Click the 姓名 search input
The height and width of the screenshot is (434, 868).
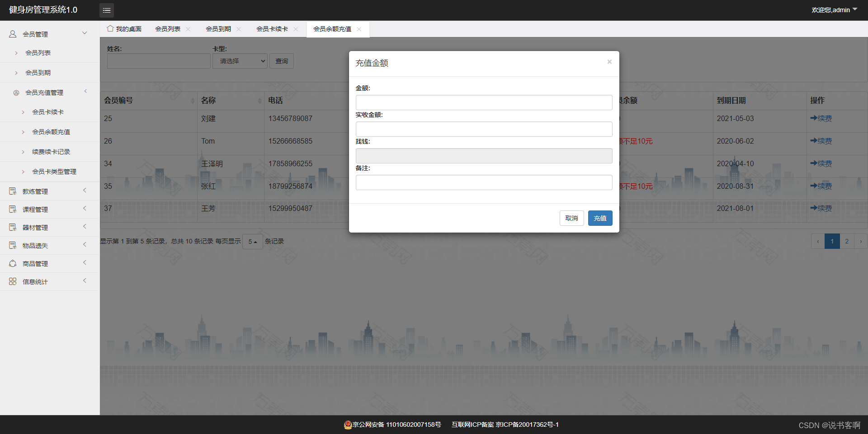coord(159,61)
